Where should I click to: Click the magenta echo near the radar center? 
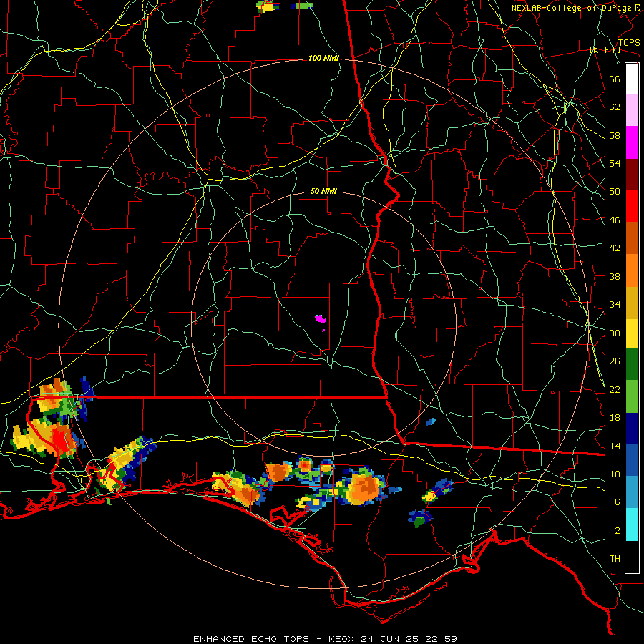tap(321, 318)
